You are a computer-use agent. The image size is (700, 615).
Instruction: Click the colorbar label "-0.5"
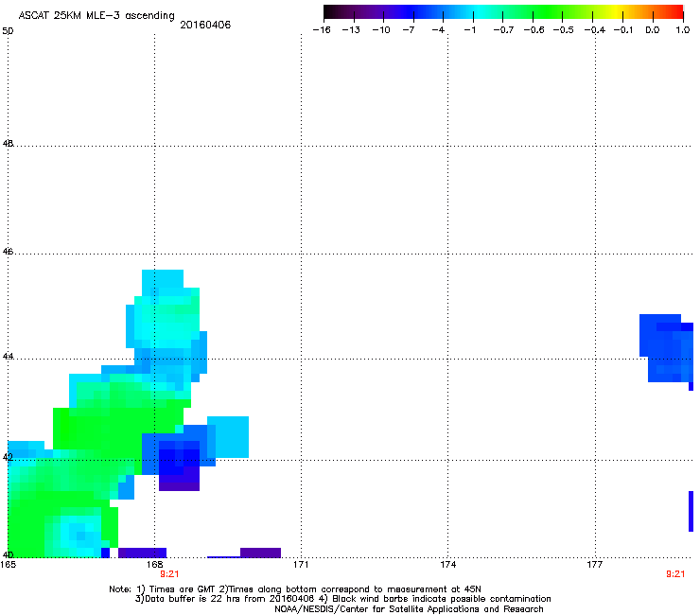pyautogui.click(x=564, y=30)
